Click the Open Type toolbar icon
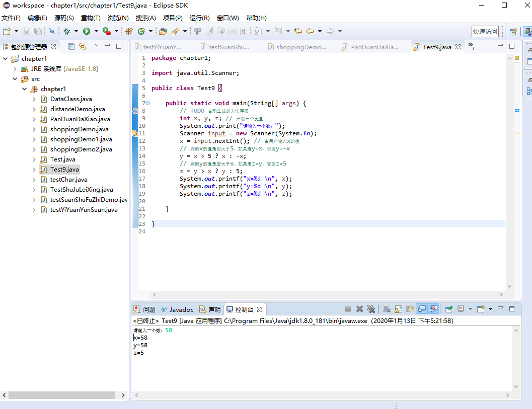Viewport: 532px width, 409px height. pos(163,31)
